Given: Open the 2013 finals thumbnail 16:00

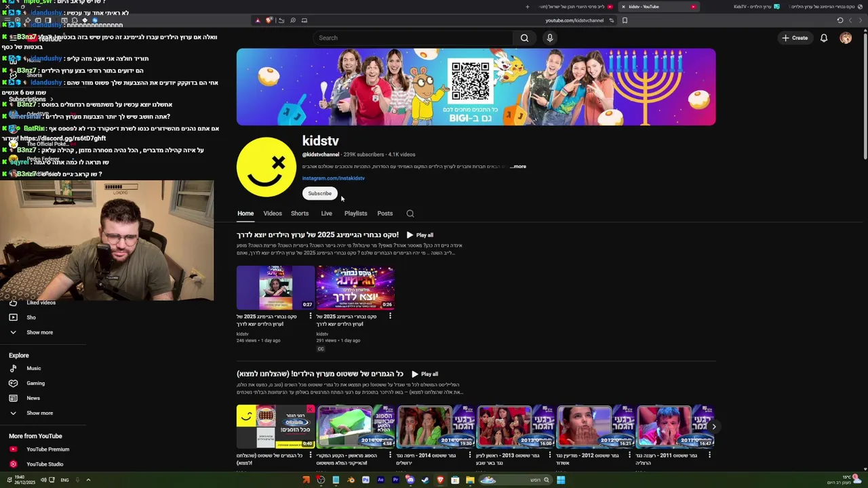Looking at the screenshot, I should pos(516,426).
